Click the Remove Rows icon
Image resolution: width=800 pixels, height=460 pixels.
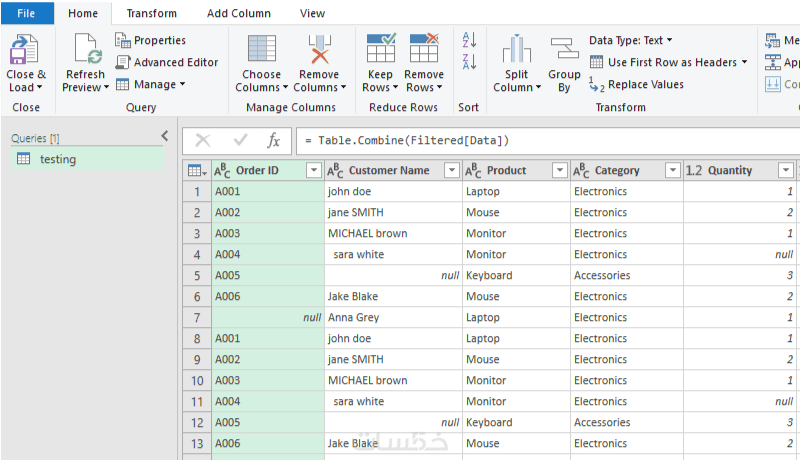pyautogui.click(x=424, y=50)
